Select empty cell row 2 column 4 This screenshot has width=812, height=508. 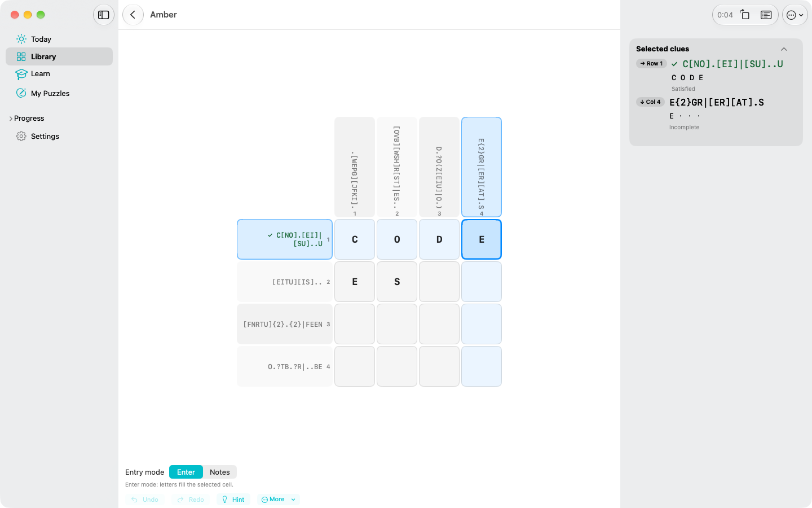tap(482, 282)
